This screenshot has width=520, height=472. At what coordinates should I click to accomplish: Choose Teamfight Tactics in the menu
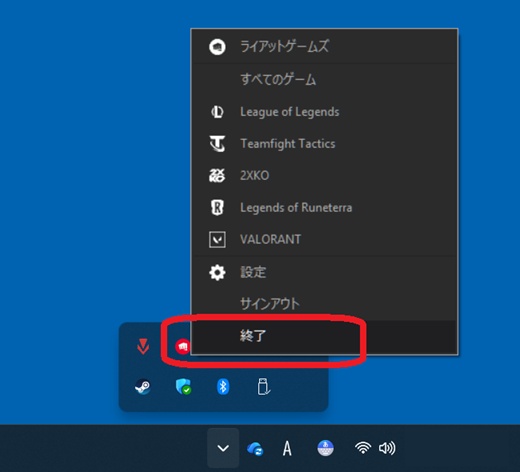(324, 144)
